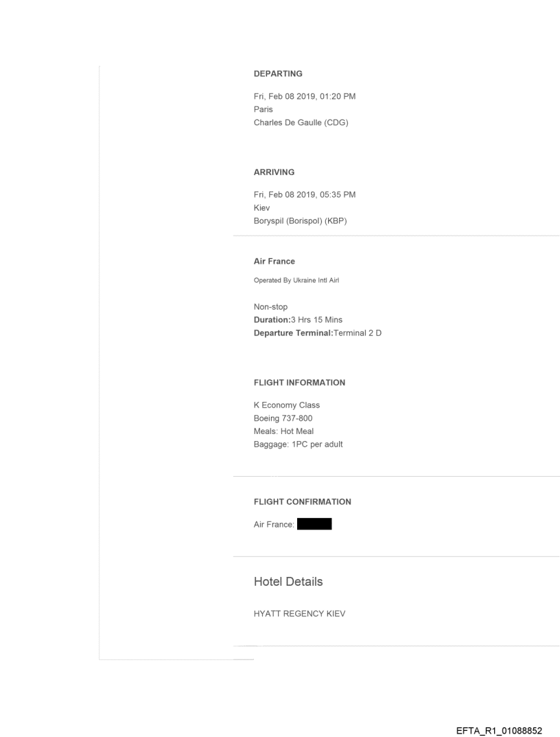
Task: Click the Duration 3 Hrs 15 Mins line
Action: [x=298, y=319]
